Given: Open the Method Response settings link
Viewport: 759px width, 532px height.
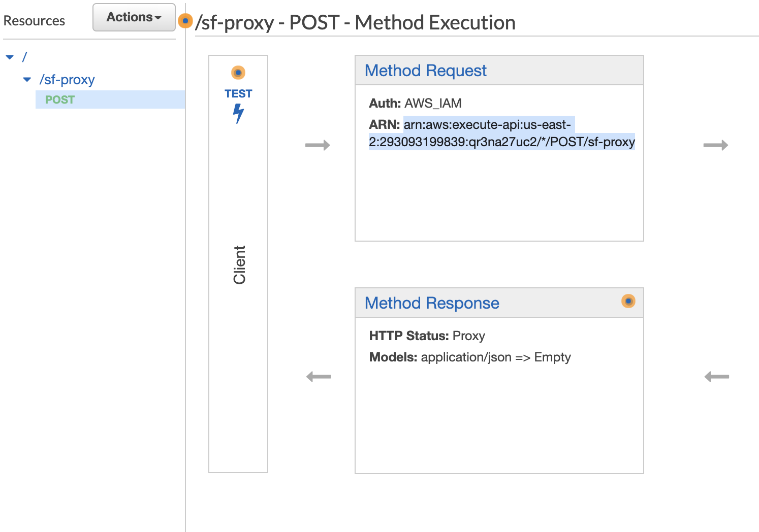Looking at the screenshot, I should point(431,303).
